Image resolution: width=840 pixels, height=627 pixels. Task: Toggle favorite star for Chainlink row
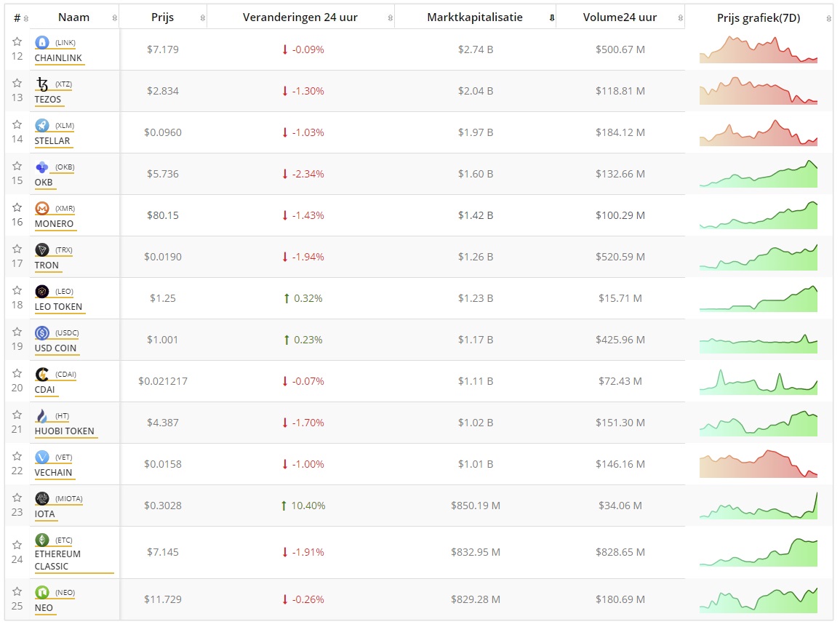click(17, 42)
